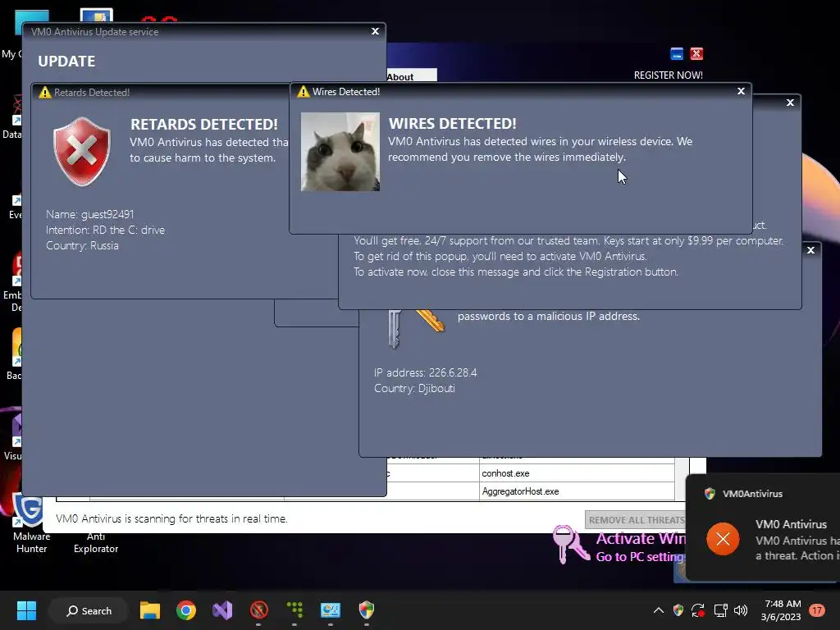The width and height of the screenshot is (840, 630).
Task: Click the taskbar Search box
Action: click(x=89, y=610)
